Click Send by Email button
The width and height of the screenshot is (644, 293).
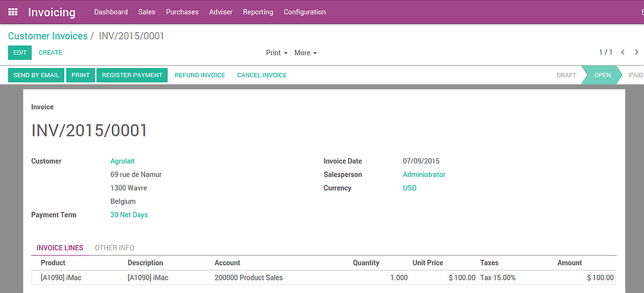[36, 75]
